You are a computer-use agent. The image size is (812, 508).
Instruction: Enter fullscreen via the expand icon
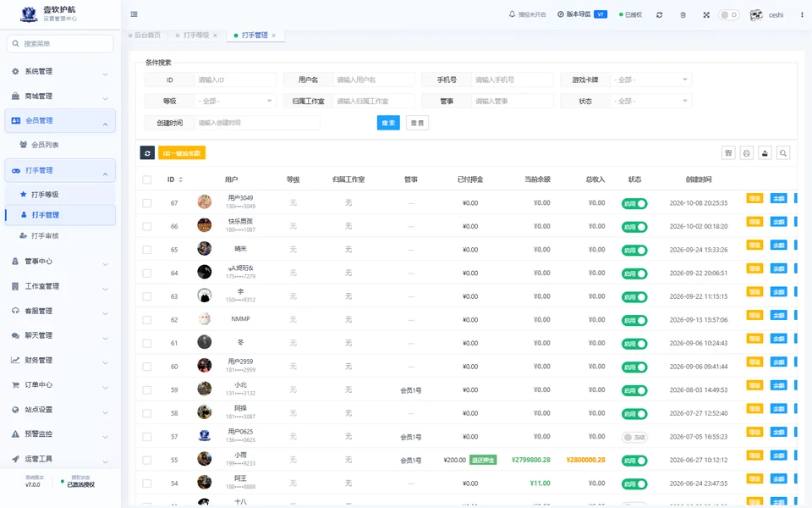(x=706, y=15)
